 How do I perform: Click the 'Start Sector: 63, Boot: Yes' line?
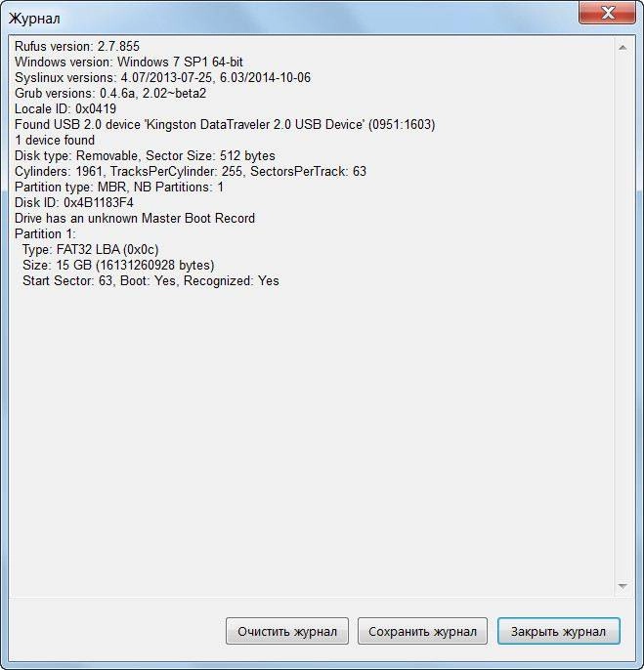[150, 280]
